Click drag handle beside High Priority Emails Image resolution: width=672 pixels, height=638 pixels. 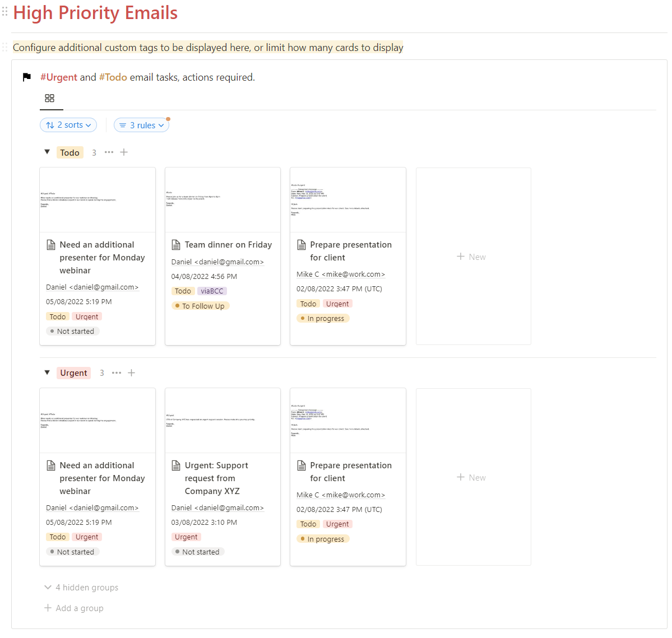tap(5, 12)
